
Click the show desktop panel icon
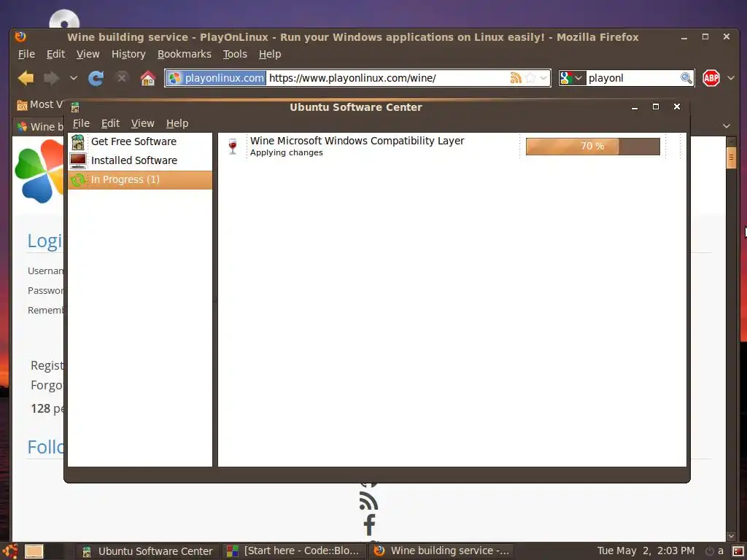tap(34, 551)
